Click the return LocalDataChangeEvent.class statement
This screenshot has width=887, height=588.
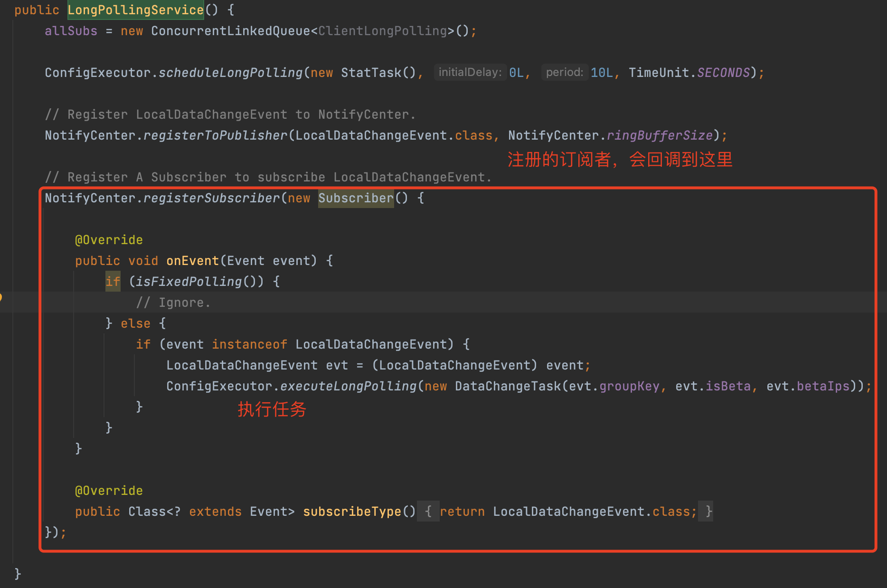click(x=568, y=512)
